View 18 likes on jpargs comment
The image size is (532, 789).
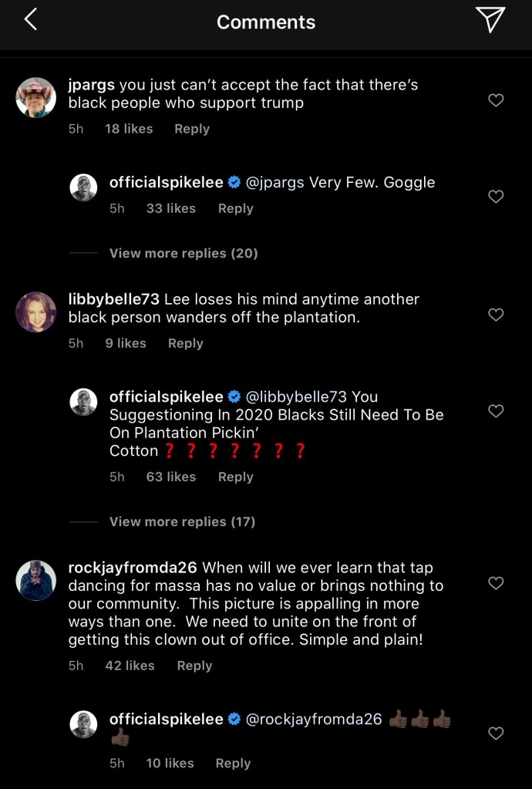click(129, 129)
